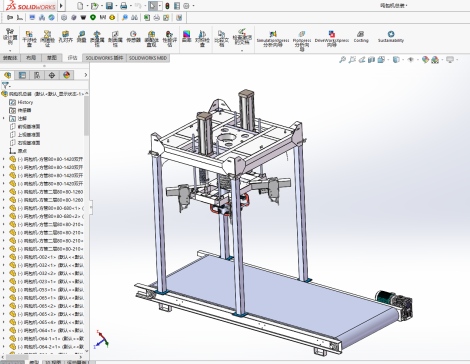Switch to the ConfigurationManager panel tab
Viewport: 470px width, 364px height.
[x=37, y=75]
